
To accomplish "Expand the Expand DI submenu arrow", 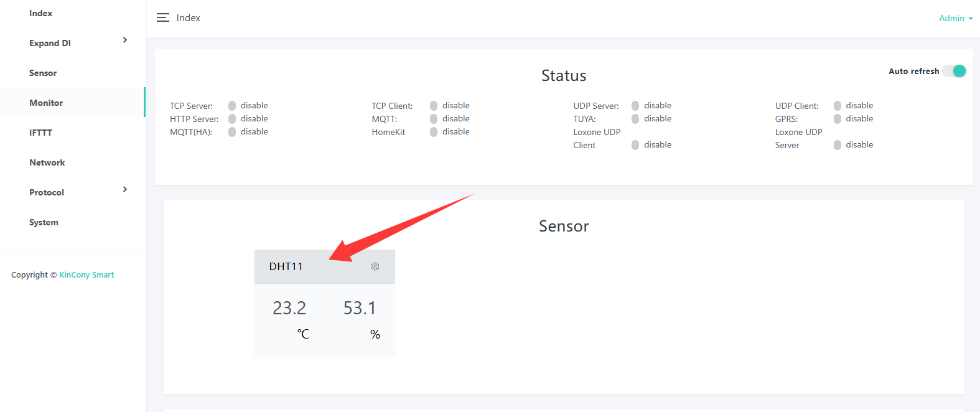I will pos(125,40).
